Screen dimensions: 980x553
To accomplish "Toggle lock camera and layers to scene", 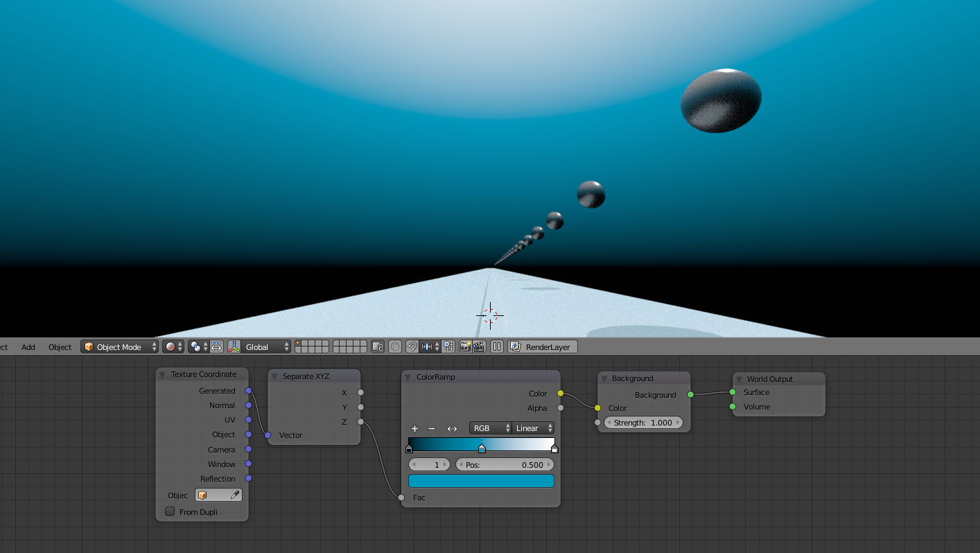I will [378, 346].
